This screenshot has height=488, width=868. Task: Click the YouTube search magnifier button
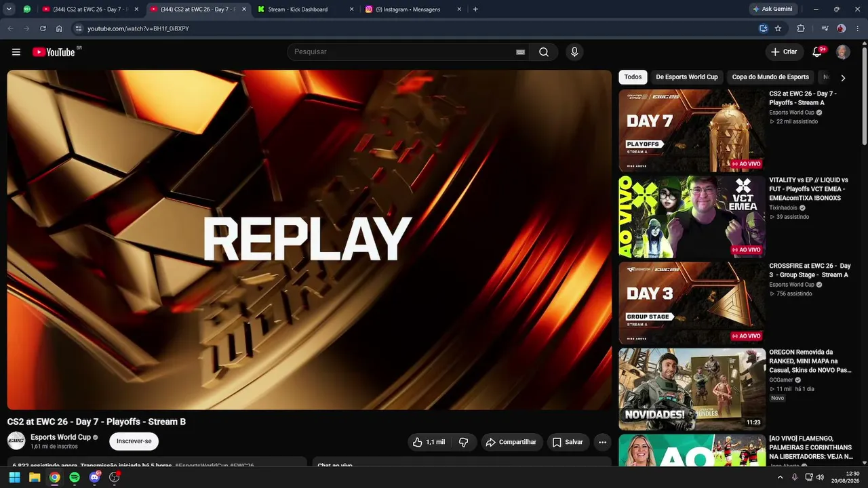click(544, 52)
